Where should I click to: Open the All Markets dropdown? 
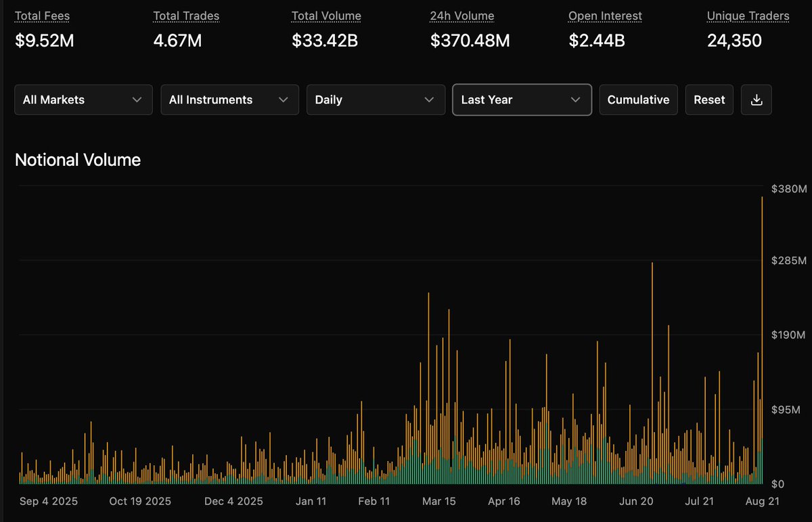tap(83, 100)
